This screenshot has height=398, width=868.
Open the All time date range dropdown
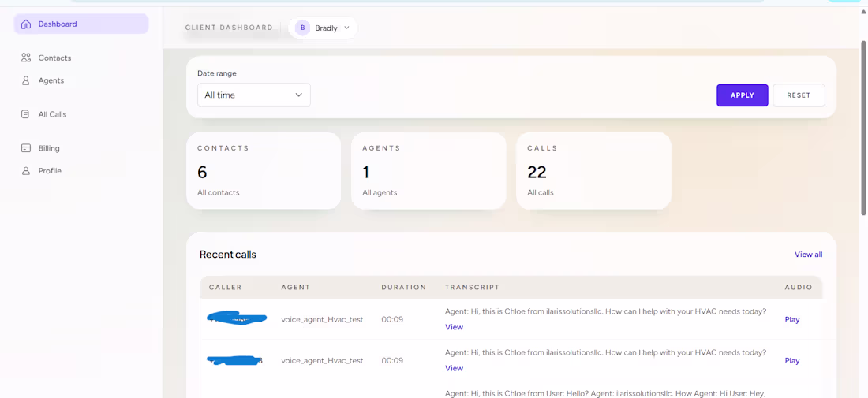point(253,95)
